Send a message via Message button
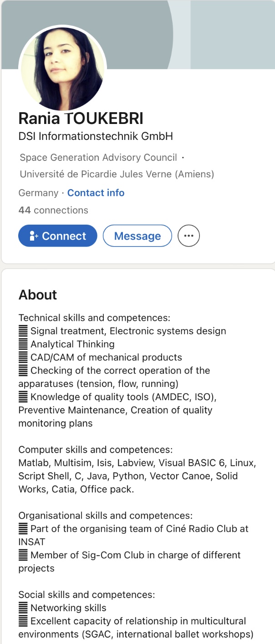 (137, 236)
